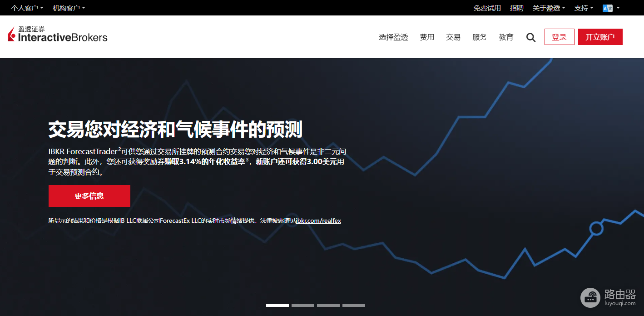
Task: Click the 免费试用 link
Action: (487, 8)
